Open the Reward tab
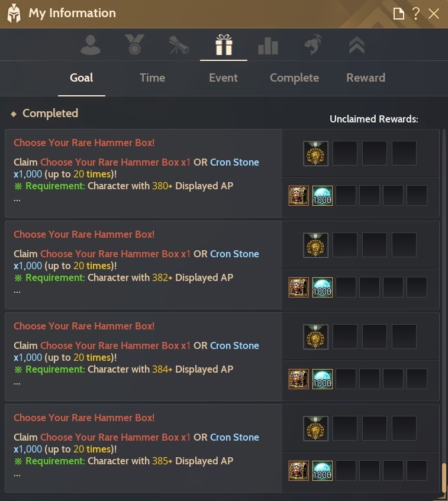The height and width of the screenshot is (501, 448). pyautogui.click(x=366, y=77)
